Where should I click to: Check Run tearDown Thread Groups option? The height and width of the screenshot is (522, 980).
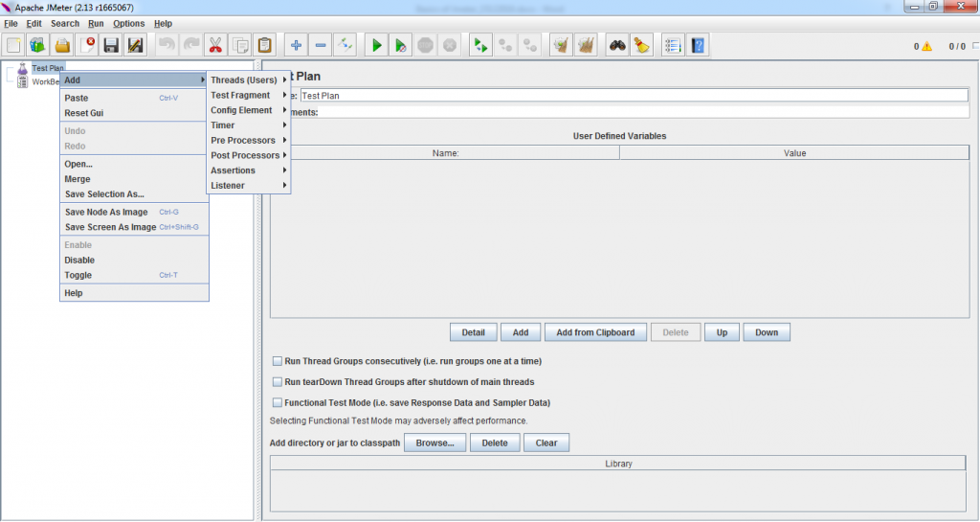coord(278,382)
